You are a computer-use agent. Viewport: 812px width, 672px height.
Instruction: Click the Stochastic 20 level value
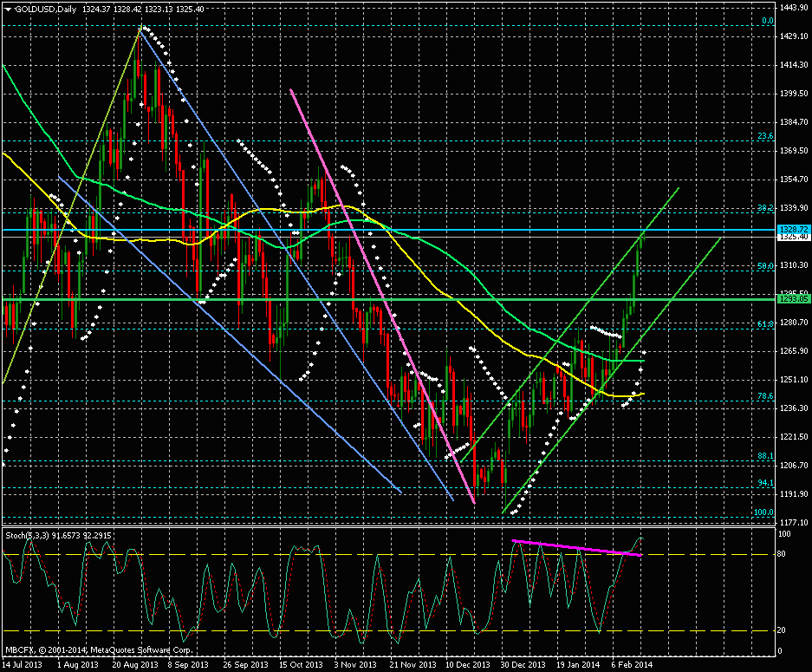782,630
